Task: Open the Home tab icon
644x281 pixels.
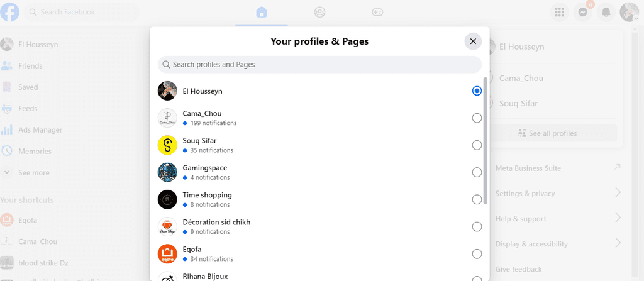Action: [261, 13]
